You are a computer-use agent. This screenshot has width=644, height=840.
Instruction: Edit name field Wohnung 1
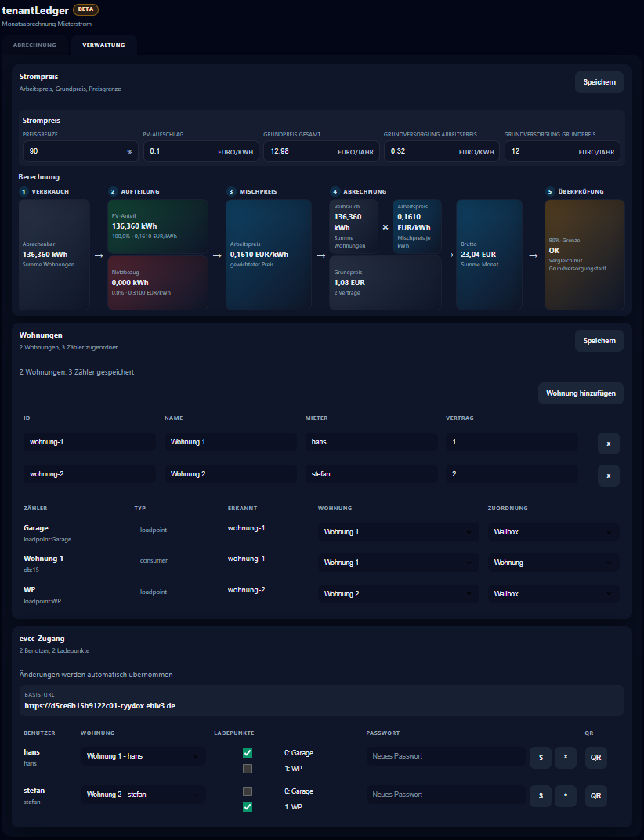[230, 442]
